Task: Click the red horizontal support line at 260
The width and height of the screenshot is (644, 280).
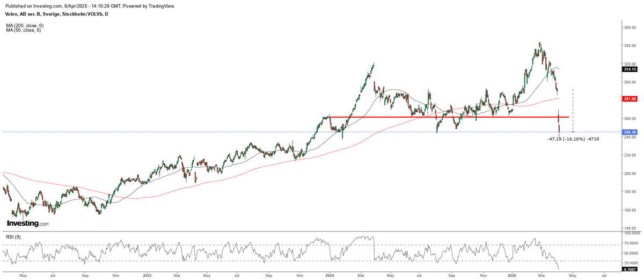Action: pyautogui.click(x=449, y=117)
